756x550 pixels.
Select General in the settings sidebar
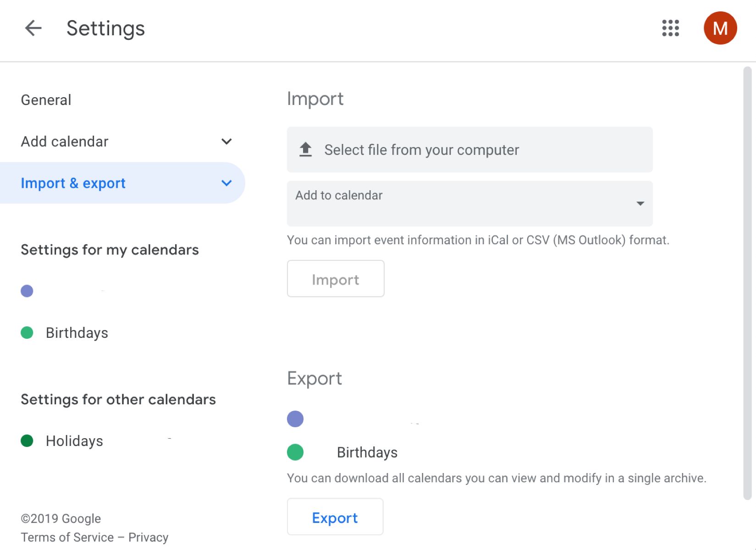(x=46, y=99)
